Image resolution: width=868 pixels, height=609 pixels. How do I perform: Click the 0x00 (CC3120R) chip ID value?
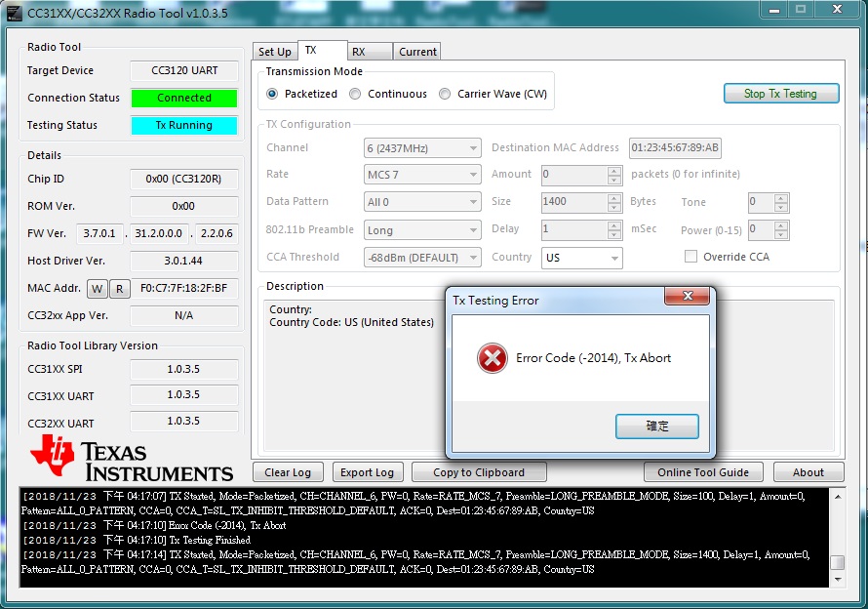tap(183, 179)
